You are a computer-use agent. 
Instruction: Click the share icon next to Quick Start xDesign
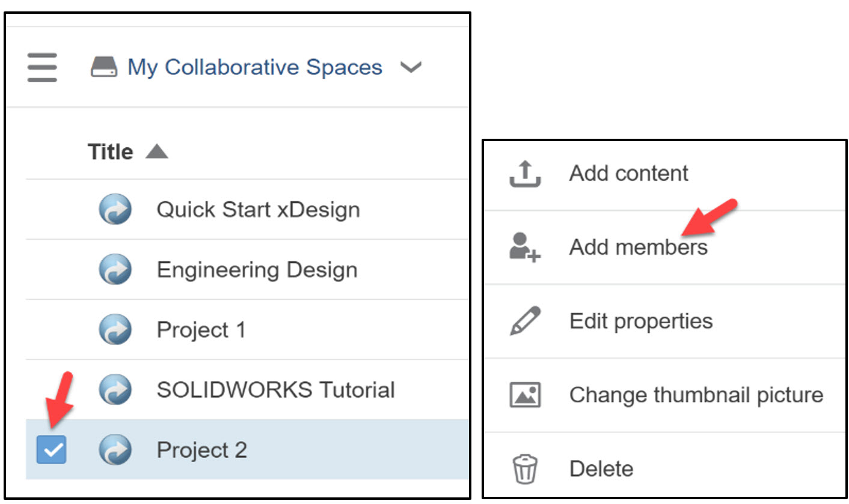[115, 209]
